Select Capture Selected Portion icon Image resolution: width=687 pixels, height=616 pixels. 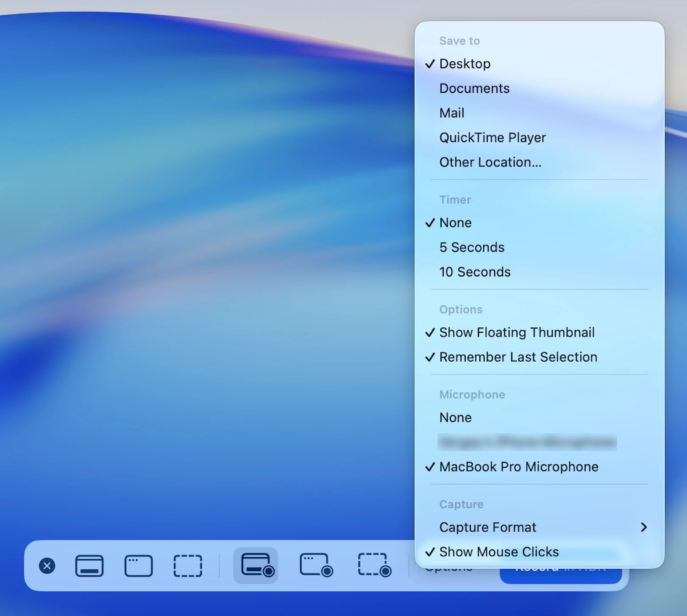tap(188, 566)
